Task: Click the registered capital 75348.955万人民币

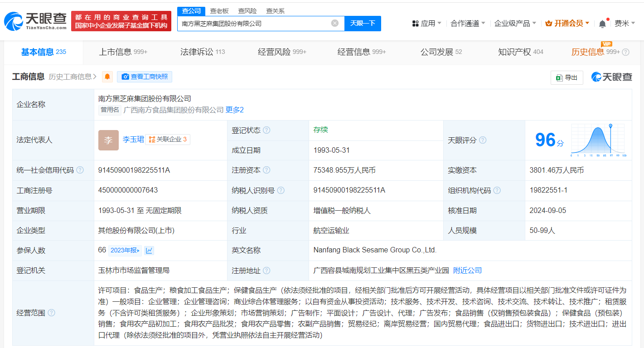Action: [x=344, y=170]
